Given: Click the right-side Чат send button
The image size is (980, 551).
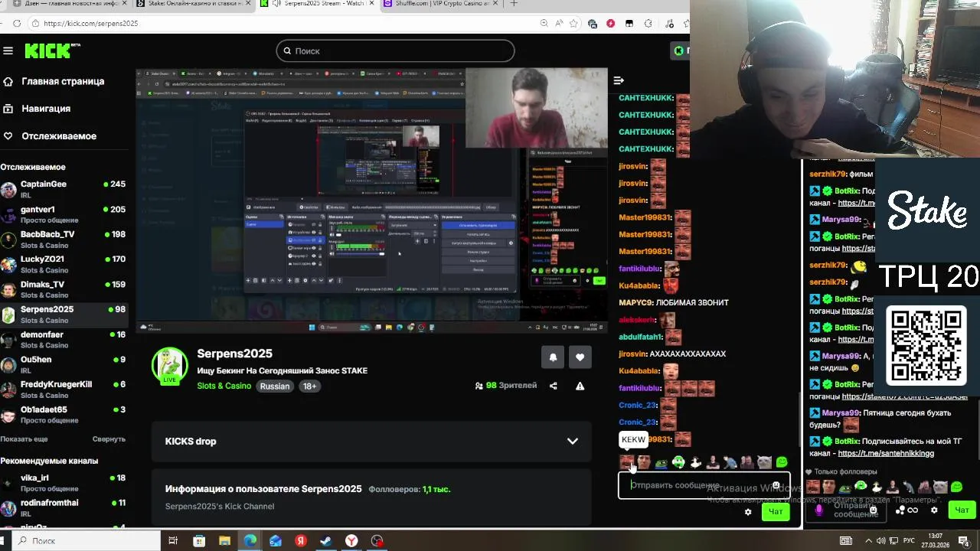Looking at the screenshot, I should pyautogui.click(x=962, y=510).
